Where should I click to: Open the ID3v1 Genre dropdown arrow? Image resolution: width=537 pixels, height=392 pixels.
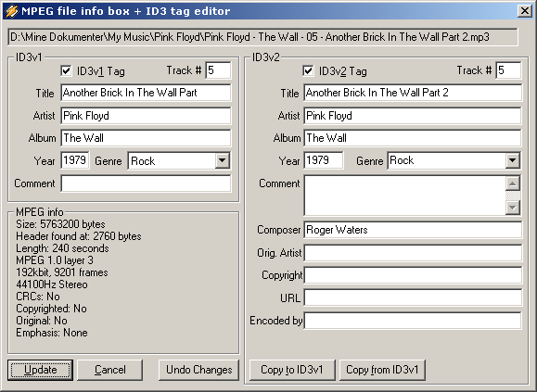tap(223, 160)
